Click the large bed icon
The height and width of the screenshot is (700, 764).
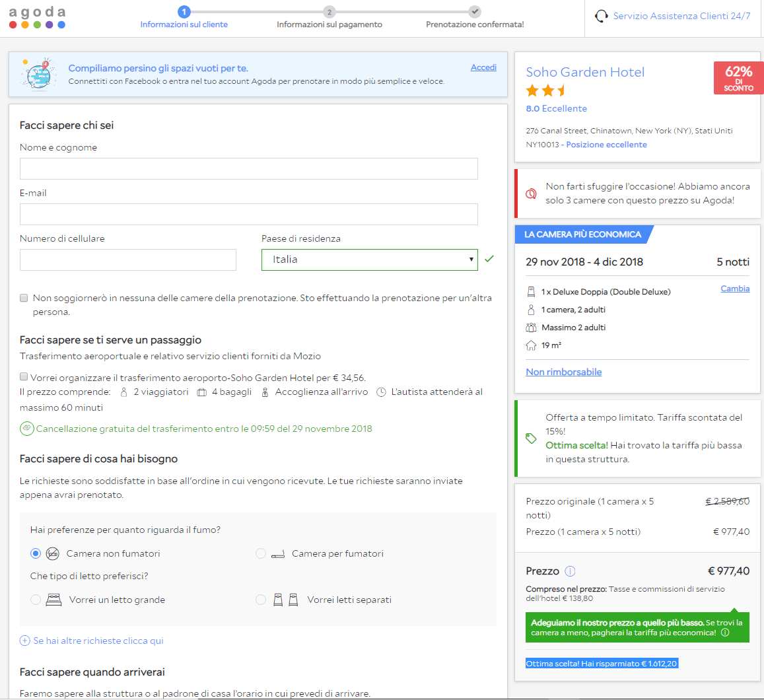click(x=53, y=600)
